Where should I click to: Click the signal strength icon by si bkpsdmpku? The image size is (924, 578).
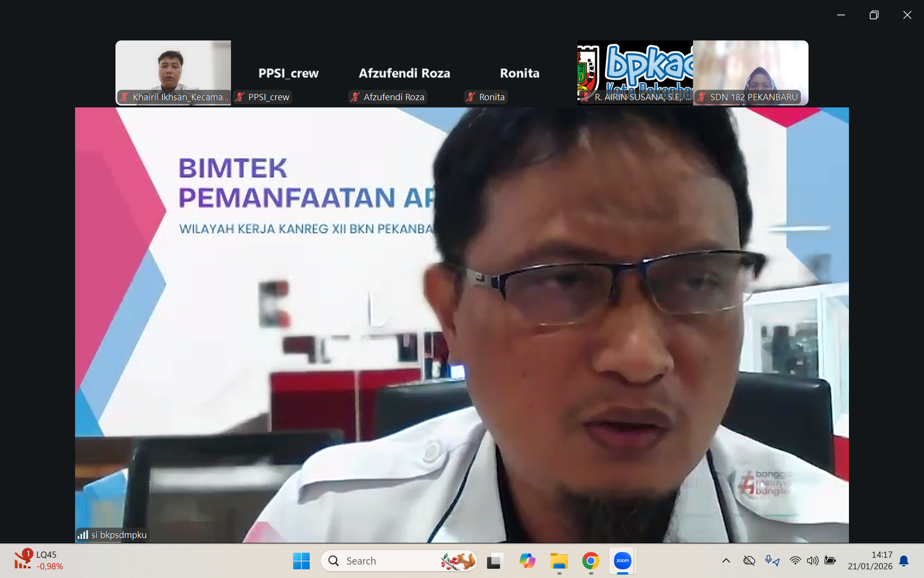click(x=83, y=535)
